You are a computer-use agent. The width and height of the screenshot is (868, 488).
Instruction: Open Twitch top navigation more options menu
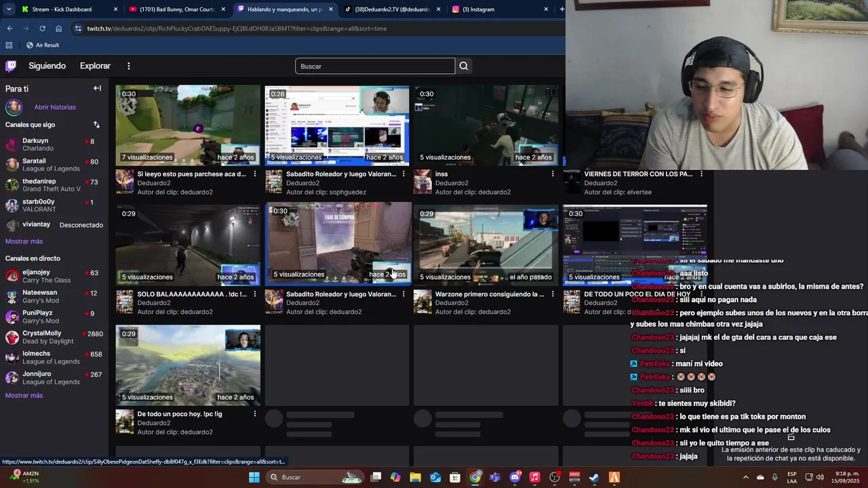tap(128, 66)
